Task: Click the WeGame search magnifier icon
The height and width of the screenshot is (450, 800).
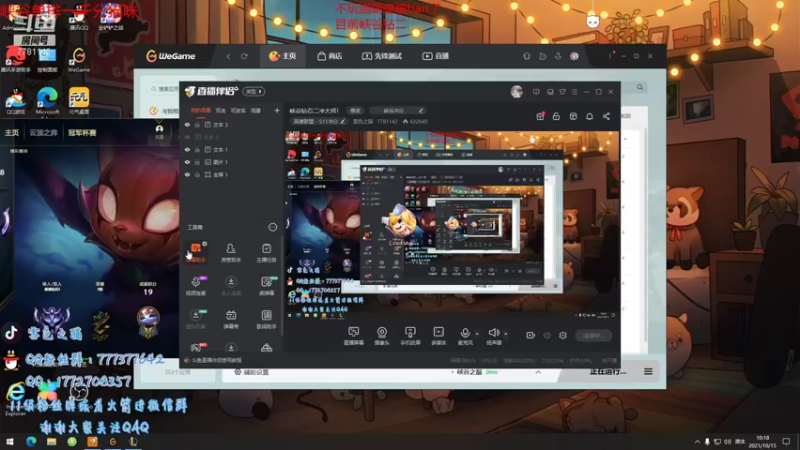Action: [640, 87]
